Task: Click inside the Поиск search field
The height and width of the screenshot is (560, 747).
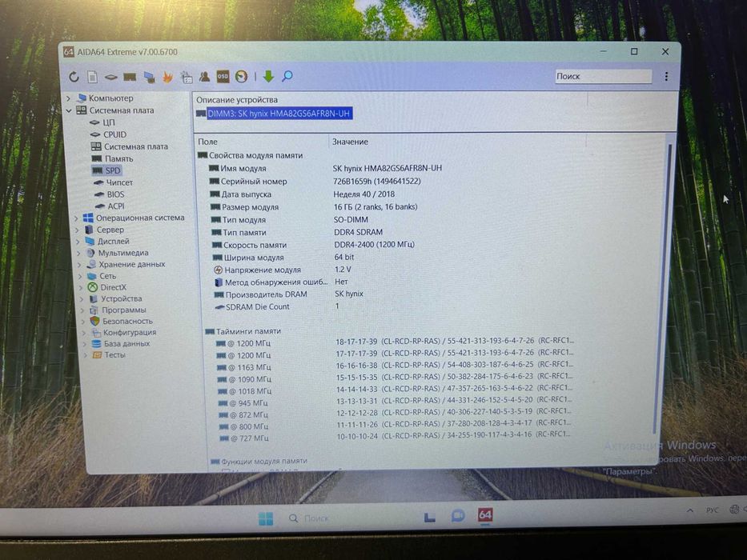Action: pos(603,76)
